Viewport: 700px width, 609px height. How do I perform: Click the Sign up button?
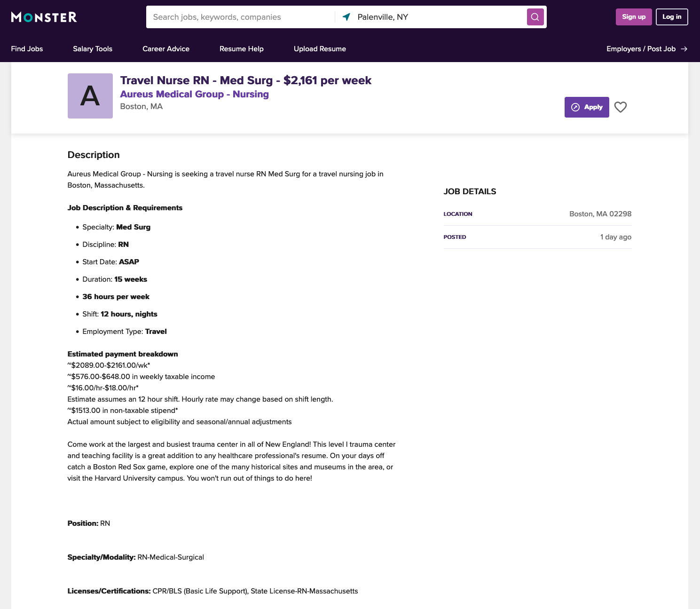(x=634, y=17)
